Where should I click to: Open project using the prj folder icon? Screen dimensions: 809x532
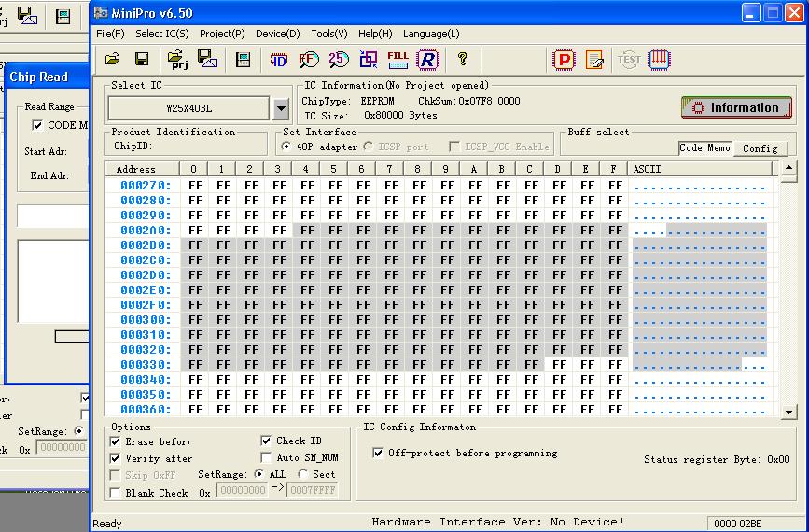coord(178,60)
